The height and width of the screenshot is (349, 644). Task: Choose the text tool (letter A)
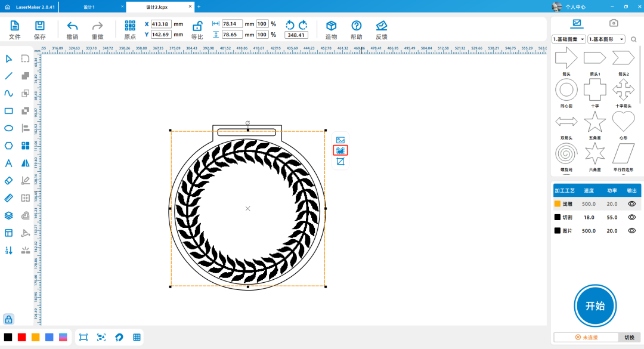tap(9, 163)
